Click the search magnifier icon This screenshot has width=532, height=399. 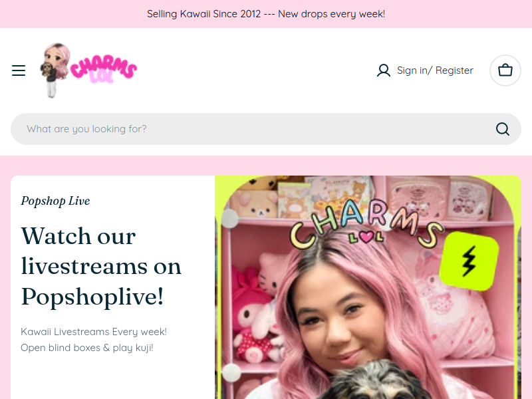pos(503,129)
